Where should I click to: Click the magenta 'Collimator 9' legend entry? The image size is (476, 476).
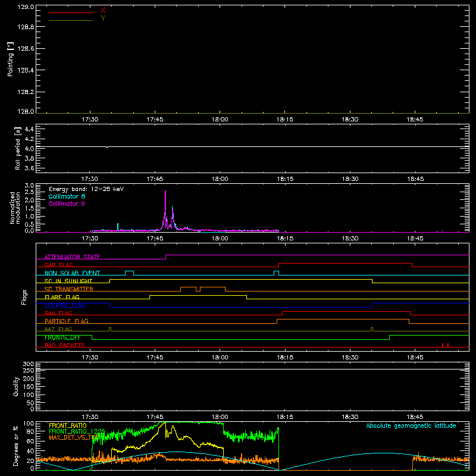(67, 203)
